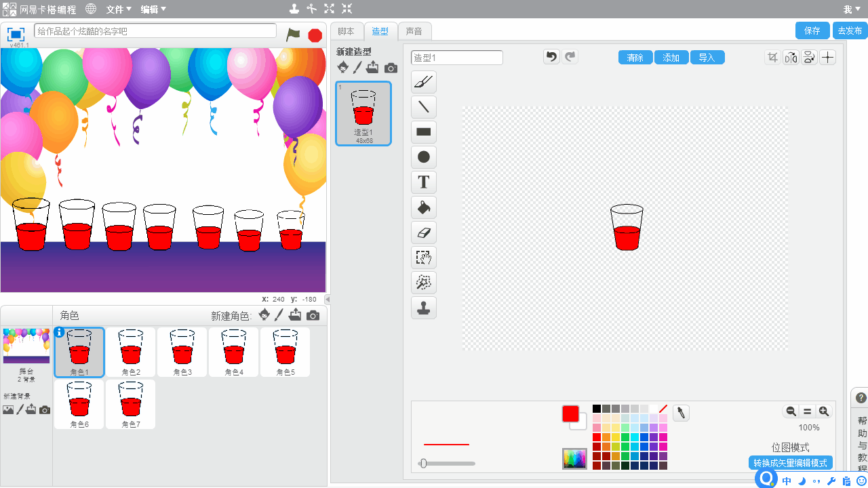Choose new sprite from library

[264, 314]
